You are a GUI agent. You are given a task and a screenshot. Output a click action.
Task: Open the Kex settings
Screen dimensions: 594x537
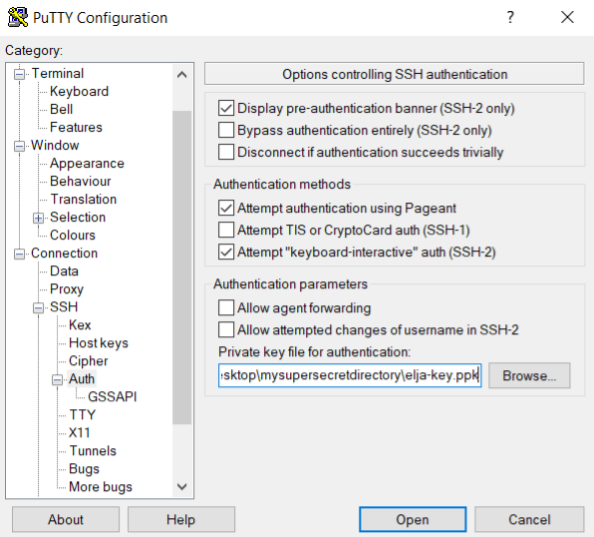80,325
